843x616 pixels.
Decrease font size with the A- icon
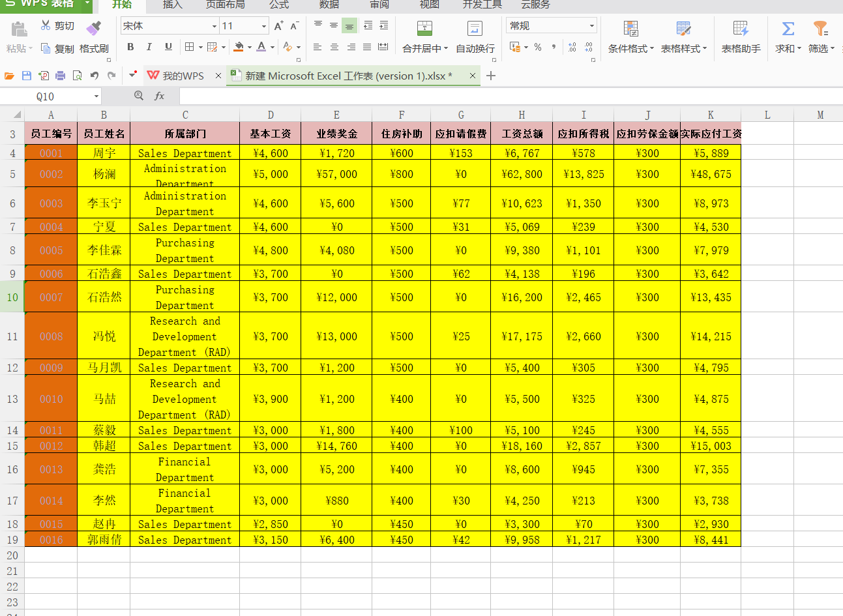[x=295, y=26]
